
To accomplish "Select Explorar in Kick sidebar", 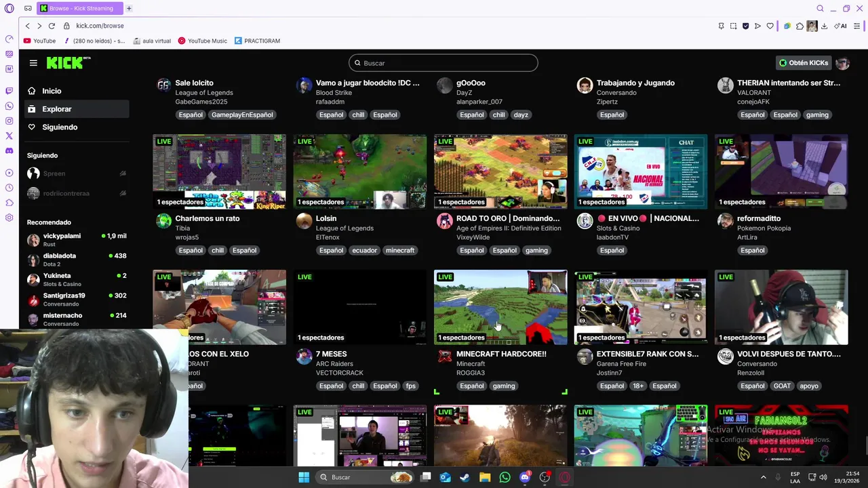I will pyautogui.click(x=76, y=108).
